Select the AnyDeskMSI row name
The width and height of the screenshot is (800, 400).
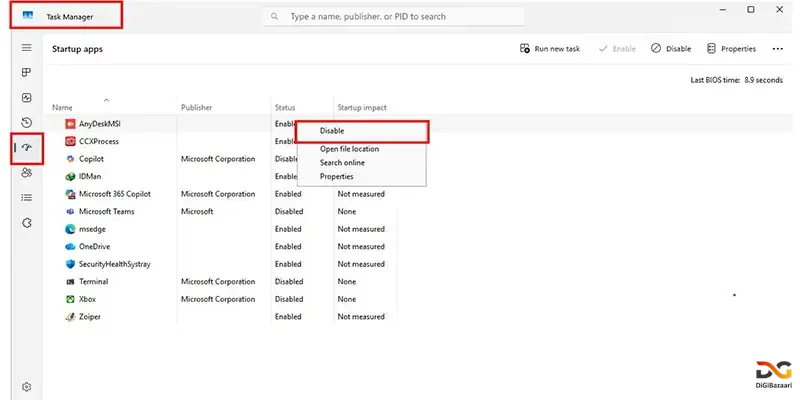click(x=99, y=124)
